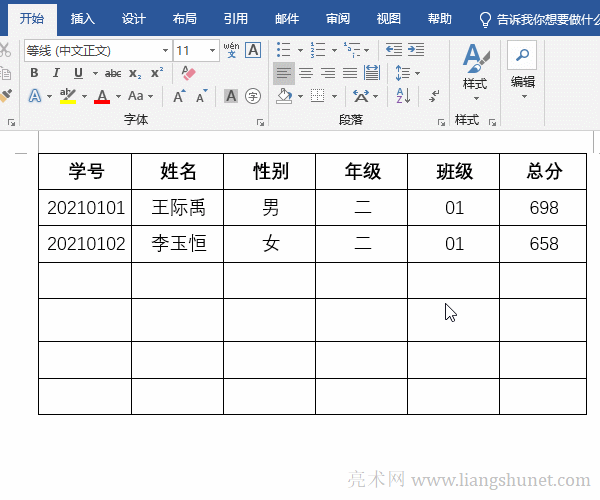
Task: Toggle bold formatting
Action: click(34, 73)
